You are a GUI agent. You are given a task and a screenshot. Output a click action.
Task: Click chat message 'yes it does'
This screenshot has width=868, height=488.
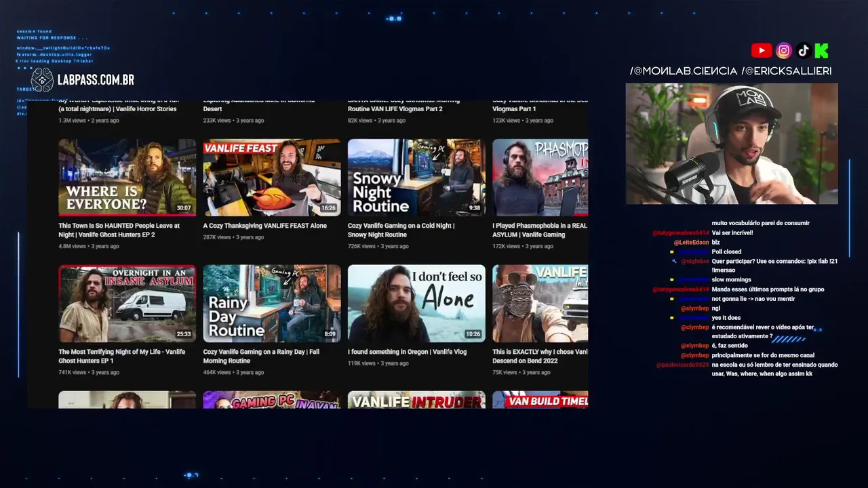(x=726, y=317)
